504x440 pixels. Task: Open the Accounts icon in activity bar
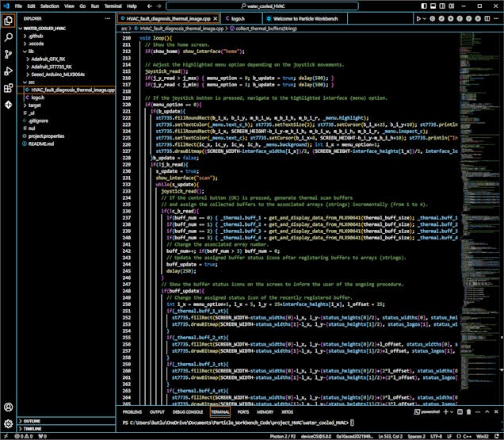tap(9, 406)
